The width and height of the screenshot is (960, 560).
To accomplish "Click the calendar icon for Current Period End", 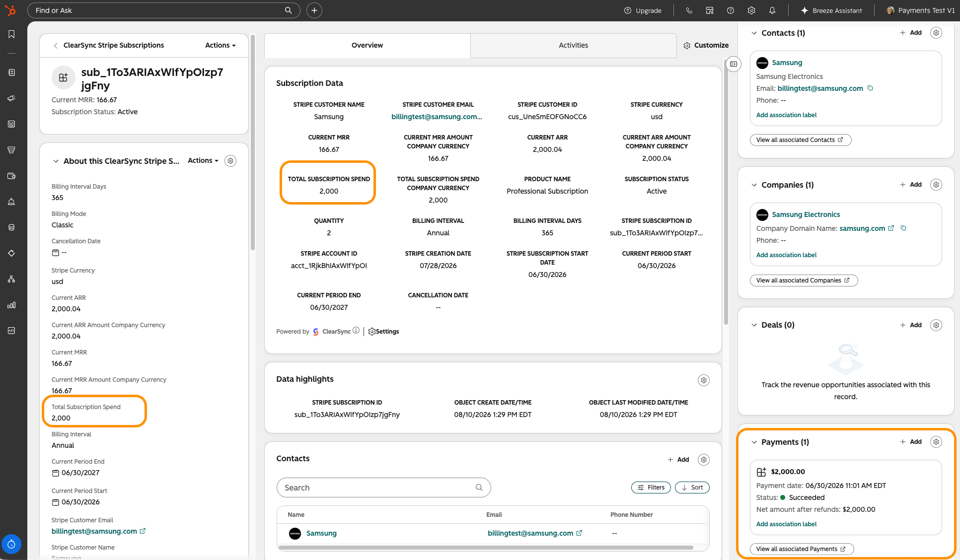I will [56, 473].
